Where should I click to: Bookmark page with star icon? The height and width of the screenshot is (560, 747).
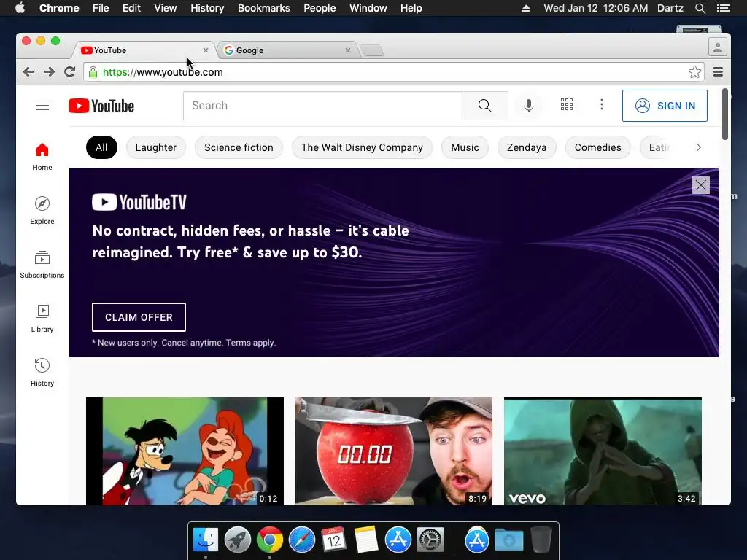click(x=694, y=72)
